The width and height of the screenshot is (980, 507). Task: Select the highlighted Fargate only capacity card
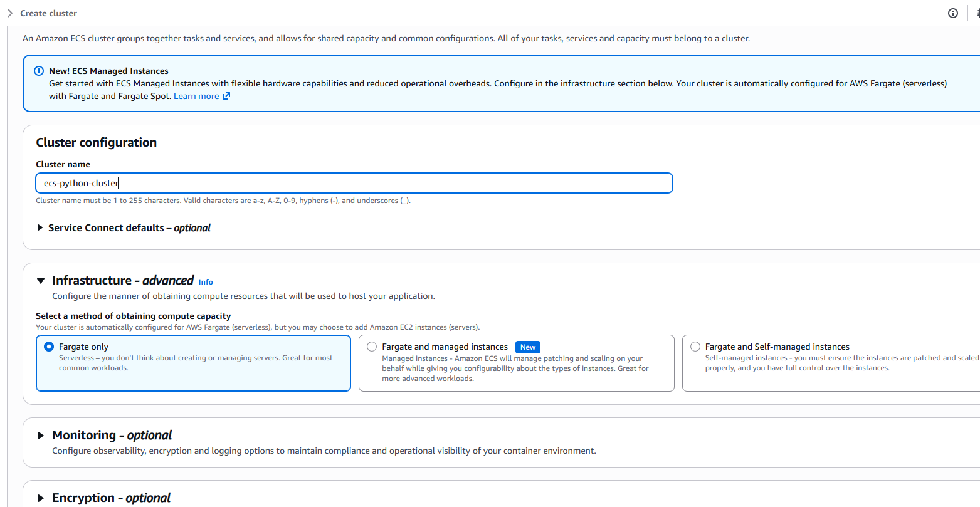(193, 363)
